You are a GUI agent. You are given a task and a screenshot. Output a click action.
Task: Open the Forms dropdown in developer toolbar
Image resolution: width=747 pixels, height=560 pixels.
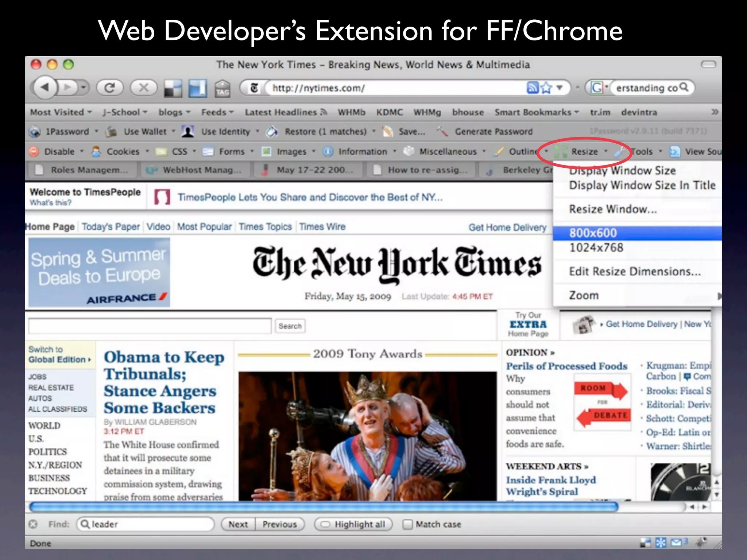tap(252, 151)
